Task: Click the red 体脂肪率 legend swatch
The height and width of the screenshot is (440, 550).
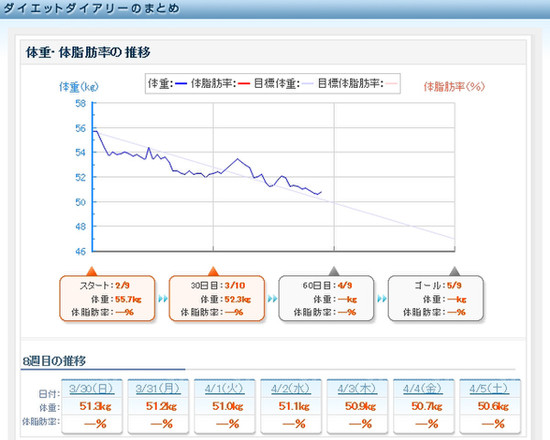Action: coord(244,84)
